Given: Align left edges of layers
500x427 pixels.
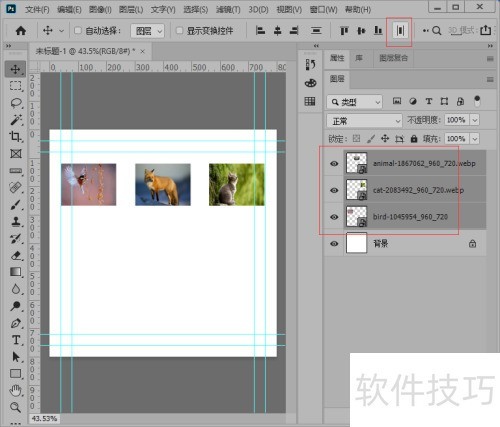Looking at the screenshot, I should click(260, 31).
